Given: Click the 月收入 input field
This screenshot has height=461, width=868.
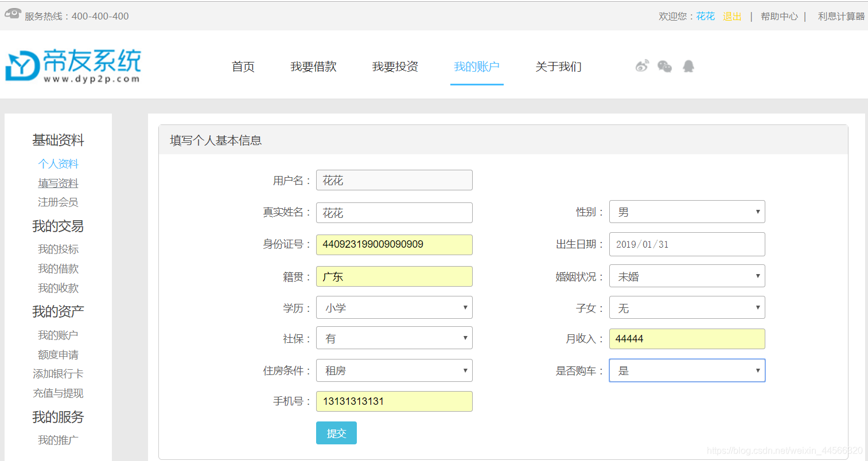Looking at the screenshot, I should coord(687,338).
